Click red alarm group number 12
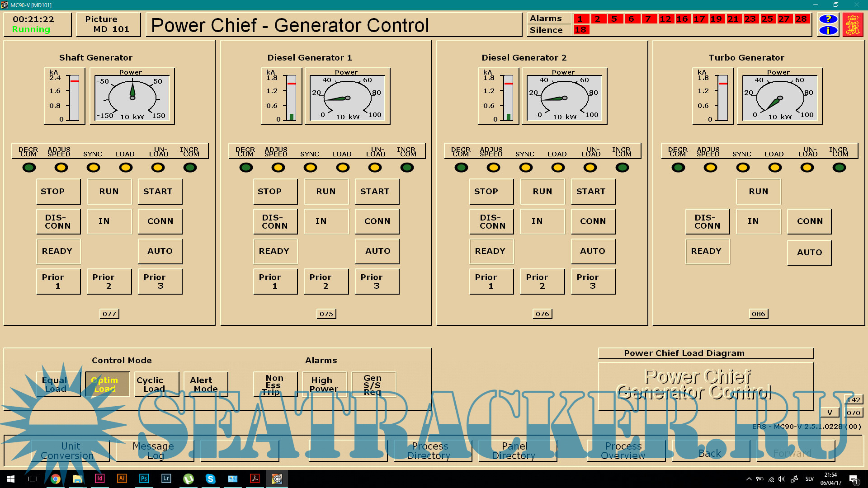Image resolution: width=868 pixels, height=488 pixels. [x=665, y=19]
